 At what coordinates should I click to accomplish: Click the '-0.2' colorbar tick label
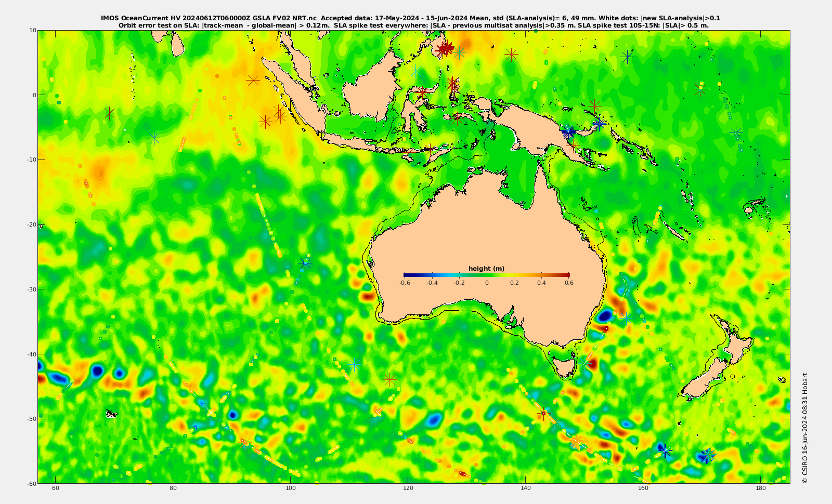pyautogui.click(x=459, y=283)
